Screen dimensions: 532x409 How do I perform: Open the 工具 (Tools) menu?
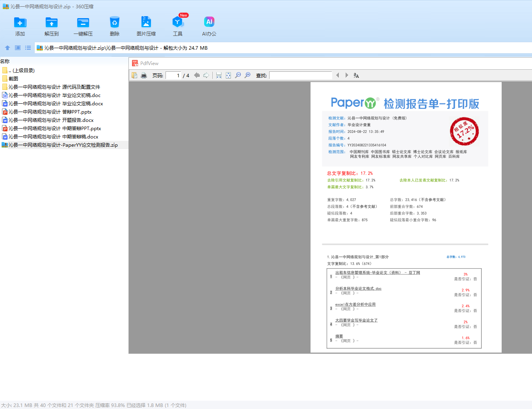[178, 26]
